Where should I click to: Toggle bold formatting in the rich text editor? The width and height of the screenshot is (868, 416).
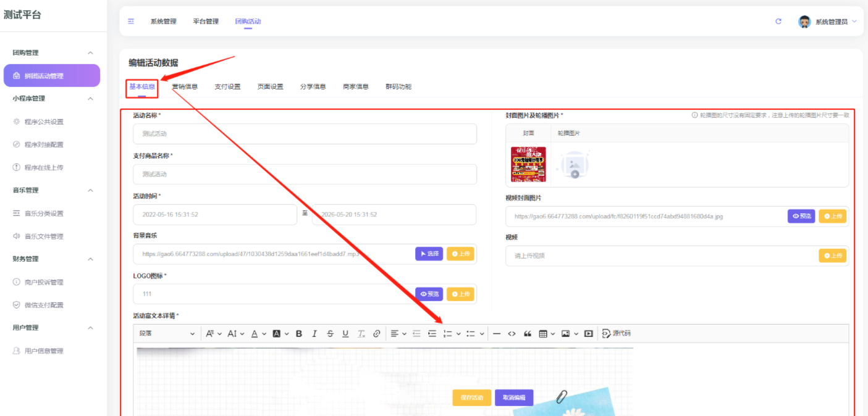coord(298,333)
